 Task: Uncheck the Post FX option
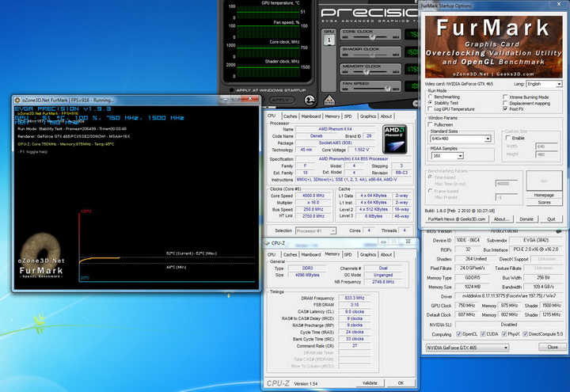point(505,108)
